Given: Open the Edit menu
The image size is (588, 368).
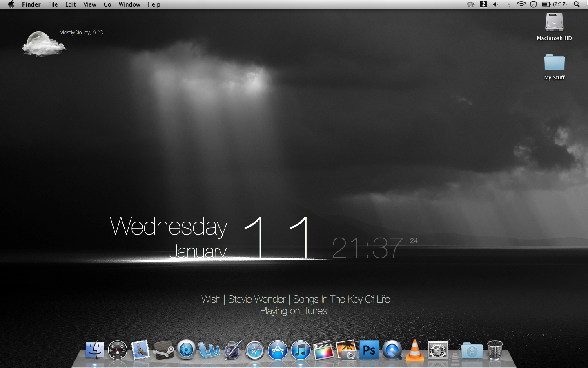Looking at the screenshot, I should (x=70, y=4).
